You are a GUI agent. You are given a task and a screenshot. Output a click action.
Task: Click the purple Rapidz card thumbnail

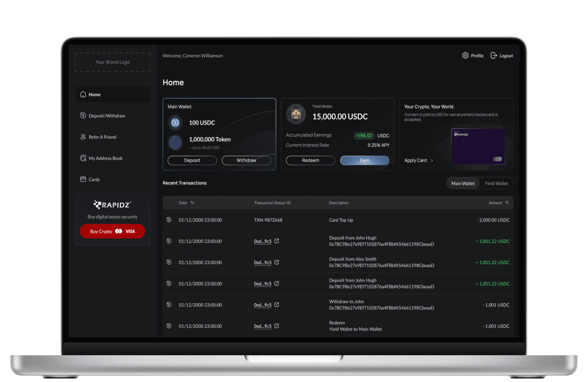[478, 146]
